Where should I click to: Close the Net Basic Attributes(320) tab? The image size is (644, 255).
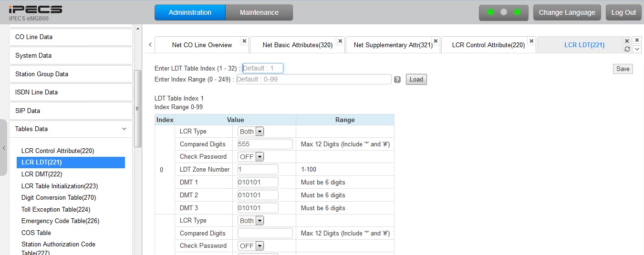coord(340,41)
